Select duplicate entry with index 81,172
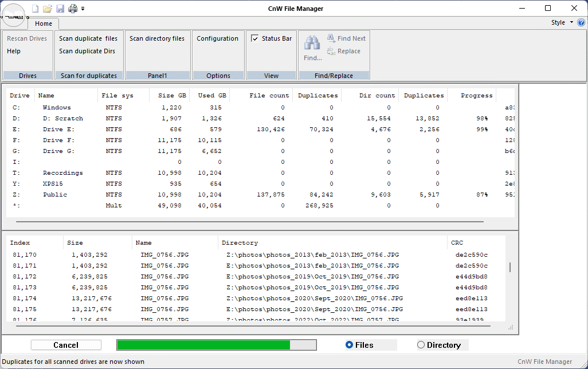 click(x=256, y=277)
